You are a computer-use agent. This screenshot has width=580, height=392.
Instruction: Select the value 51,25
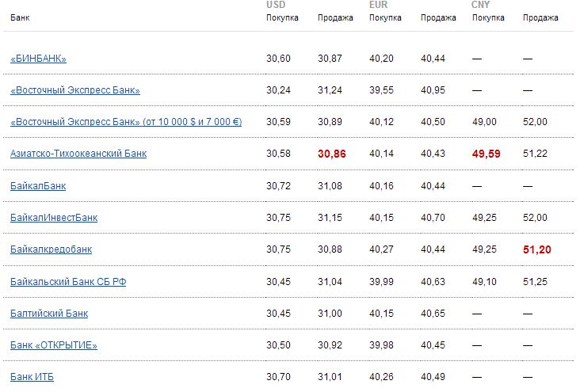pos(536,282)
